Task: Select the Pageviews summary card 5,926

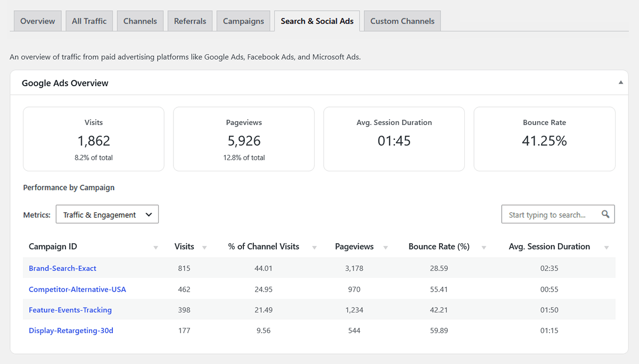Action: 244,139
